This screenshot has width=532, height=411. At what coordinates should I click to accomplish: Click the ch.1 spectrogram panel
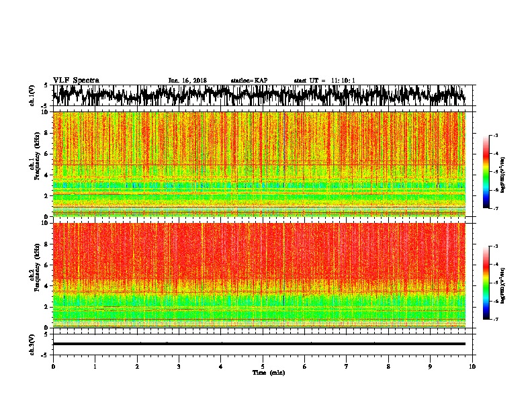coord(259,164)
